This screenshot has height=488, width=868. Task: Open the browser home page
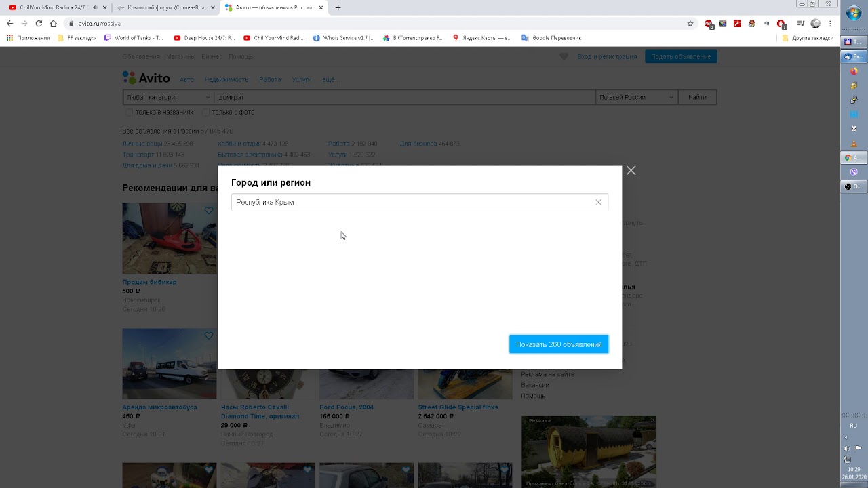coord(53,24)
